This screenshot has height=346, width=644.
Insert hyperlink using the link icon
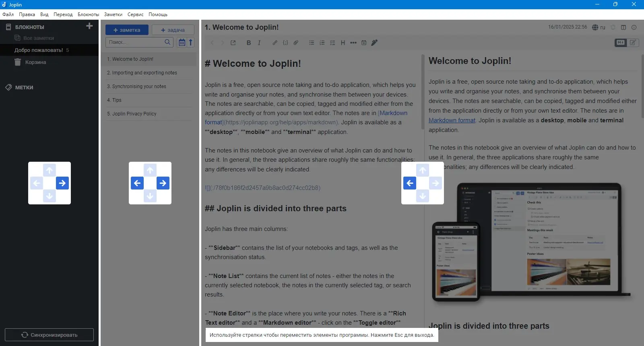point(275,43)
